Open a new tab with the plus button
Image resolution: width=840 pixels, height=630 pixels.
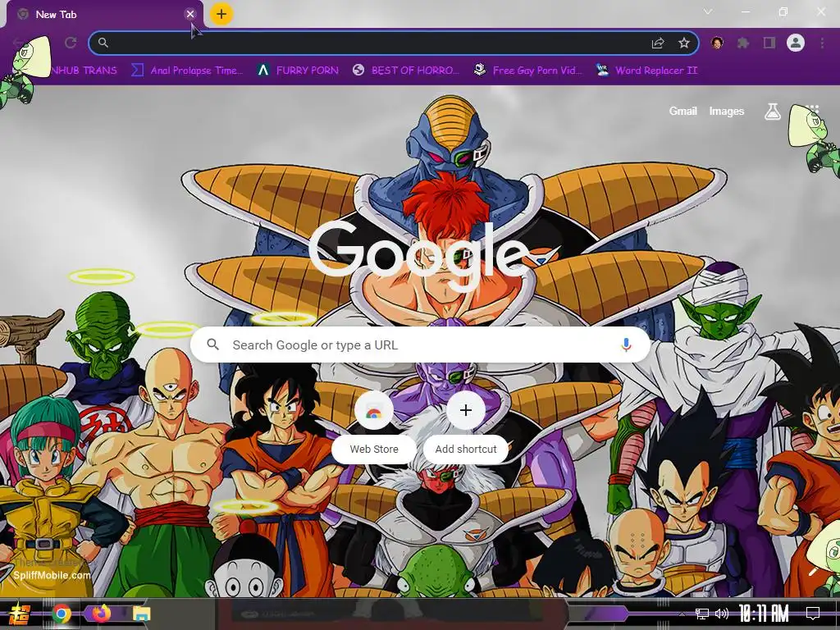tap(221, 14)
